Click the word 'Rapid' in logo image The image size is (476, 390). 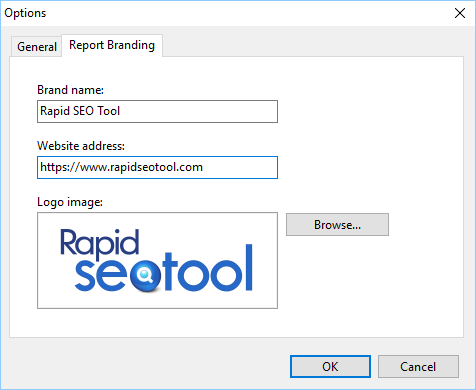coord(99,243)
